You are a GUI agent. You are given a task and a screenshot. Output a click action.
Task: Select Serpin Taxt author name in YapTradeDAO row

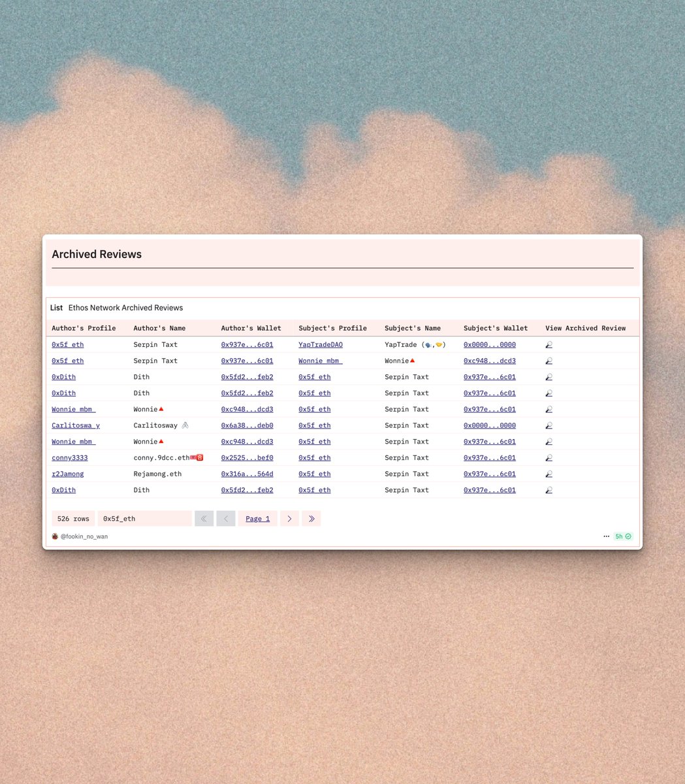tap(155, 344)
